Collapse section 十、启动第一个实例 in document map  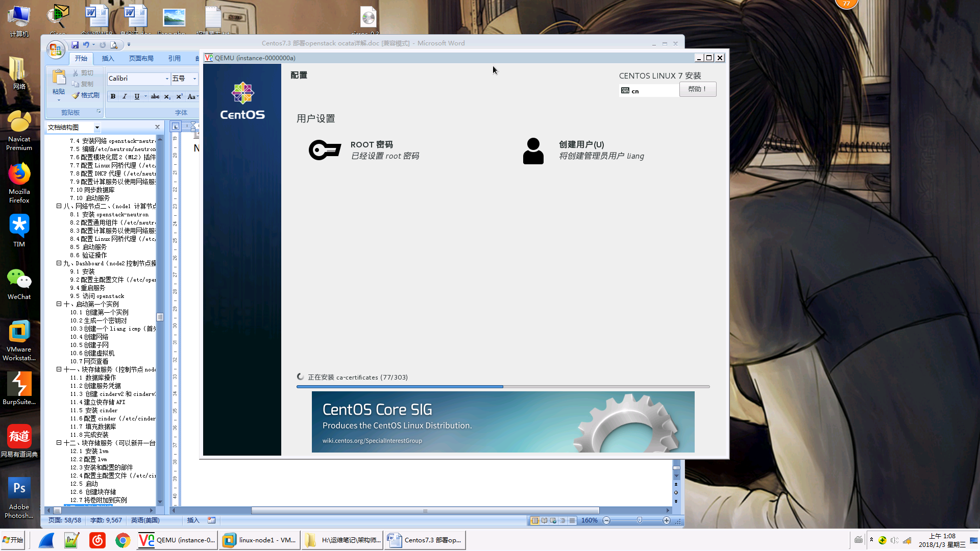(x=59, y=304)
